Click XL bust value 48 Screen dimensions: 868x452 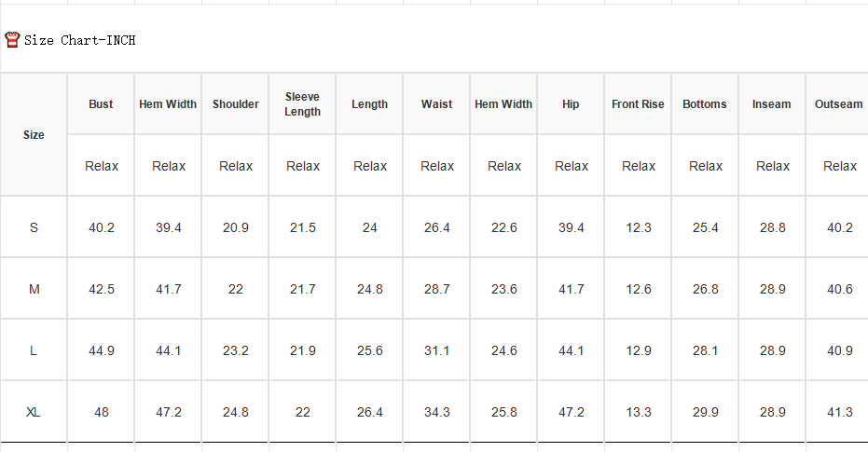coord(102,412)
